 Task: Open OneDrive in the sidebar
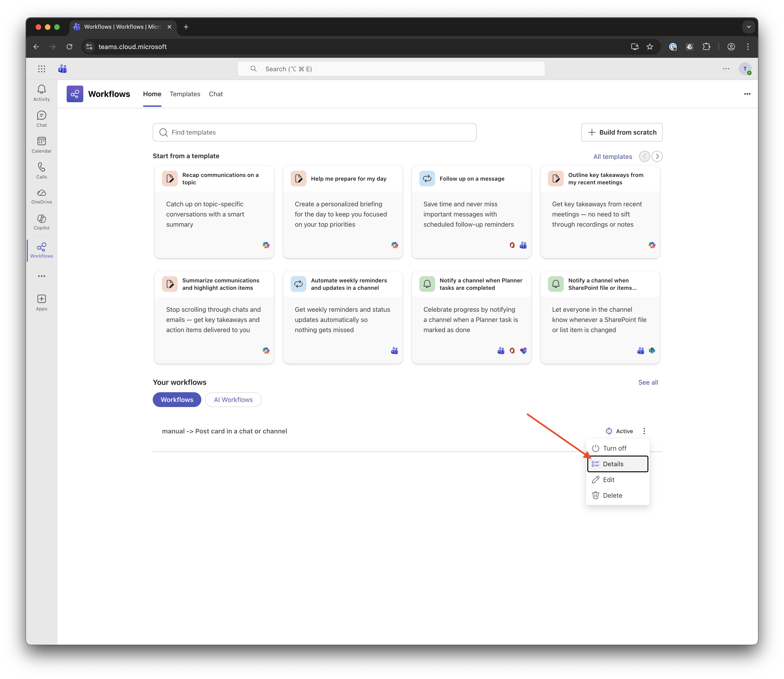41,196
